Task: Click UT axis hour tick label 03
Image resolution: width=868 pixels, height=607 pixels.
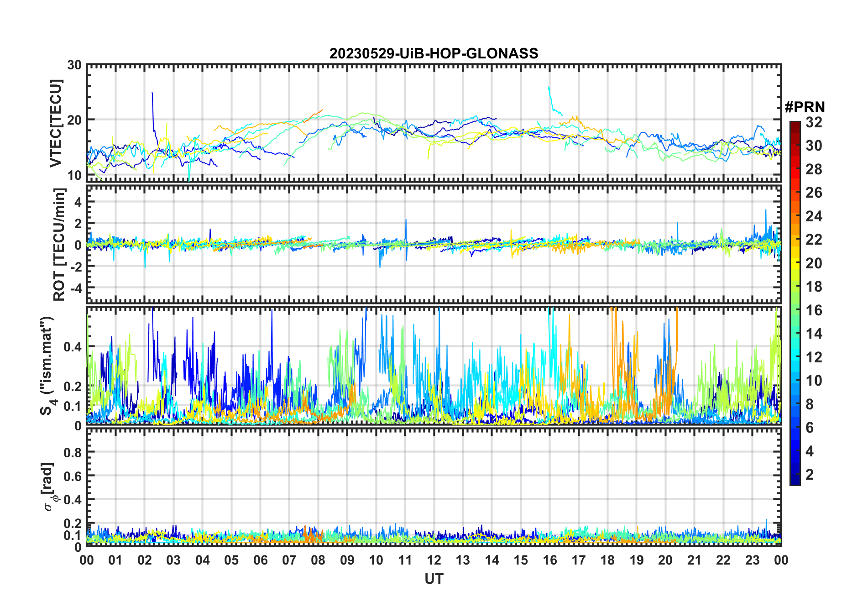Action: pos(173,560)
